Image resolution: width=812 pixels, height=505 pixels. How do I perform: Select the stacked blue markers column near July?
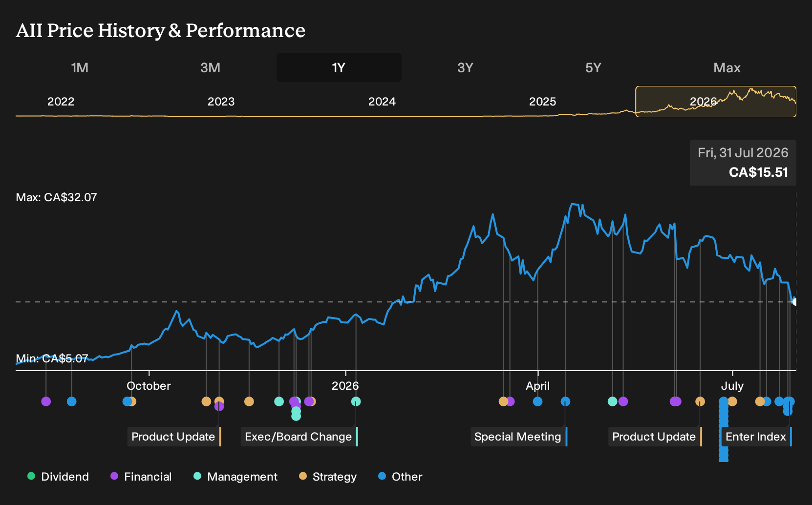click(724, 429)
